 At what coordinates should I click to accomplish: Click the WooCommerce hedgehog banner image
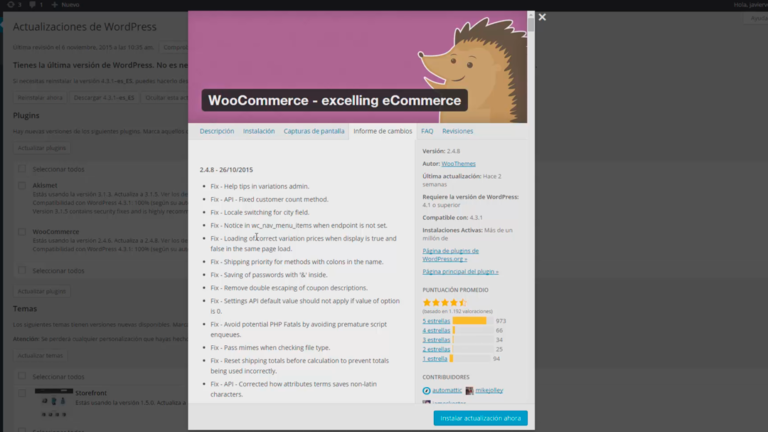click(358, 67)
